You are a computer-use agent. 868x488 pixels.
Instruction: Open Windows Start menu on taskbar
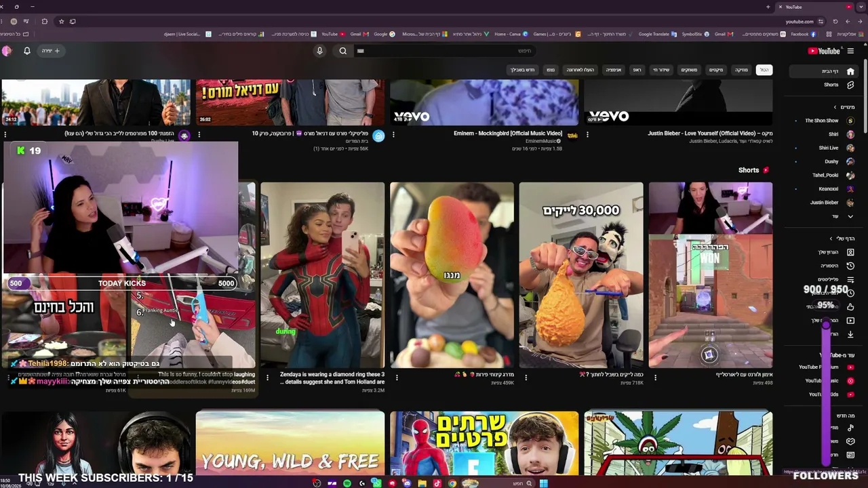[543, 483]
